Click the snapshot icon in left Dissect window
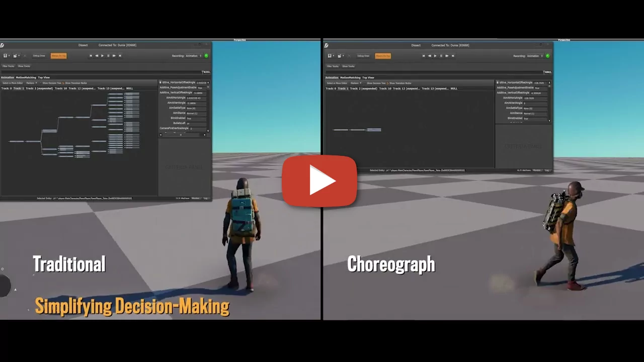The height and width of the screenshot is (362, 644). pyautogui.click(x=15, y=56)
